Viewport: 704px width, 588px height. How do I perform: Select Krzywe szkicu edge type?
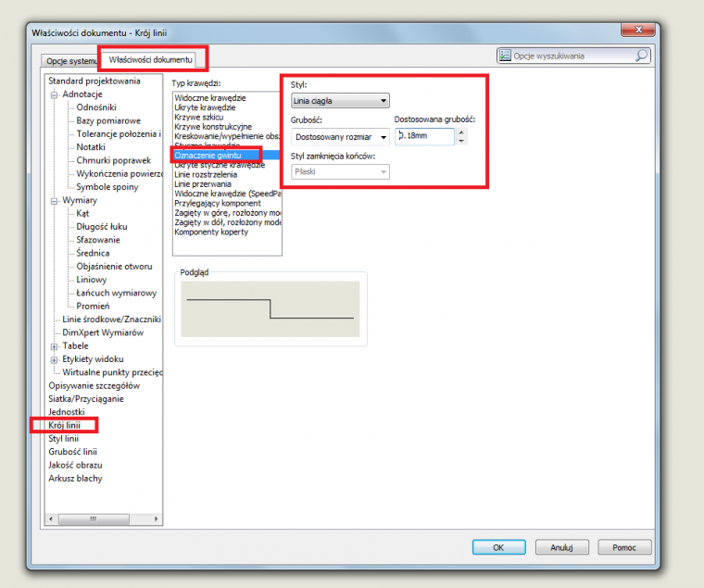[198, 118]
